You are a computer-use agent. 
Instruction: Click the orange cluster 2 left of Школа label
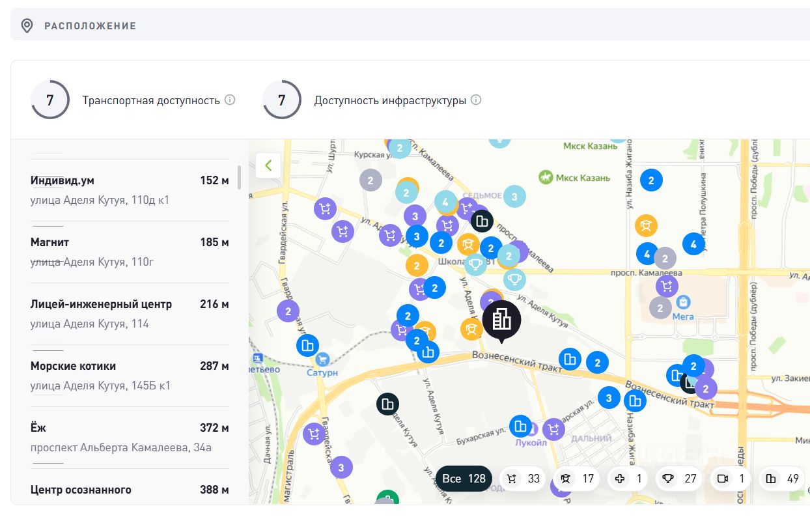pyautogui.click(x=416, y=265)
